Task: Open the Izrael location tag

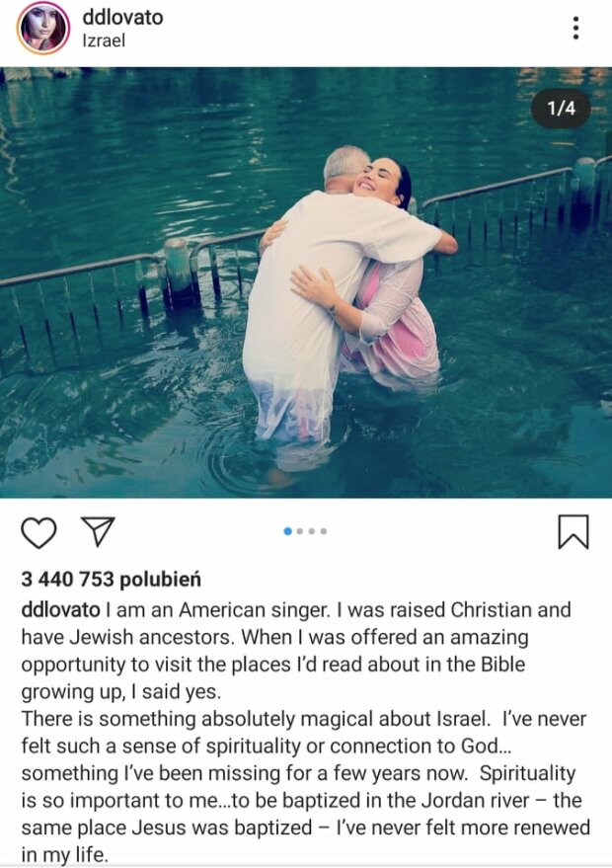Action: (104, 40)
